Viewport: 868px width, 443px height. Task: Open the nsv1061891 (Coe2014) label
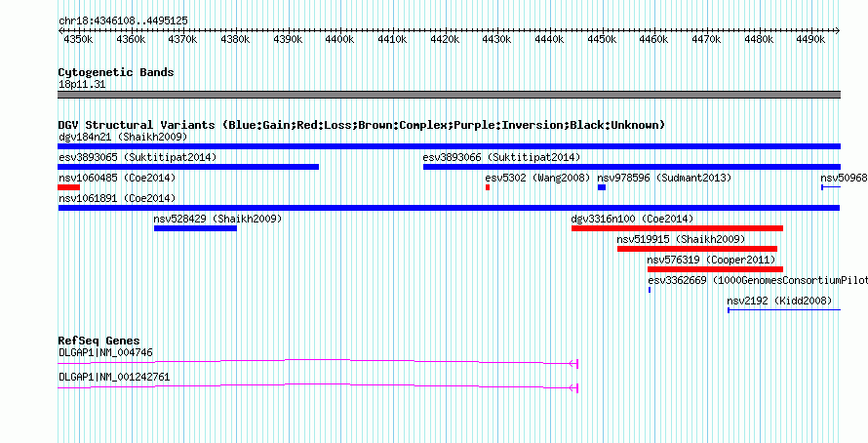[x=117, y=198]
